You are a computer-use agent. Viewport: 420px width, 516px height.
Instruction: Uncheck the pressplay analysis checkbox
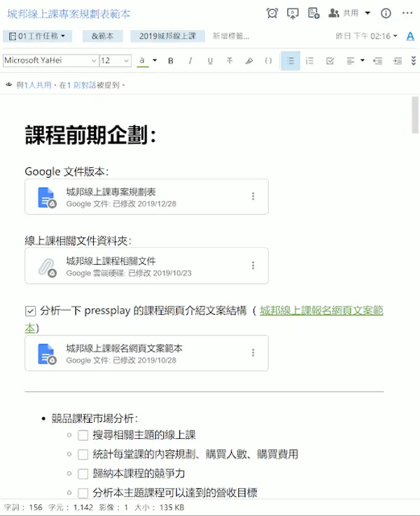coord(30,311)
